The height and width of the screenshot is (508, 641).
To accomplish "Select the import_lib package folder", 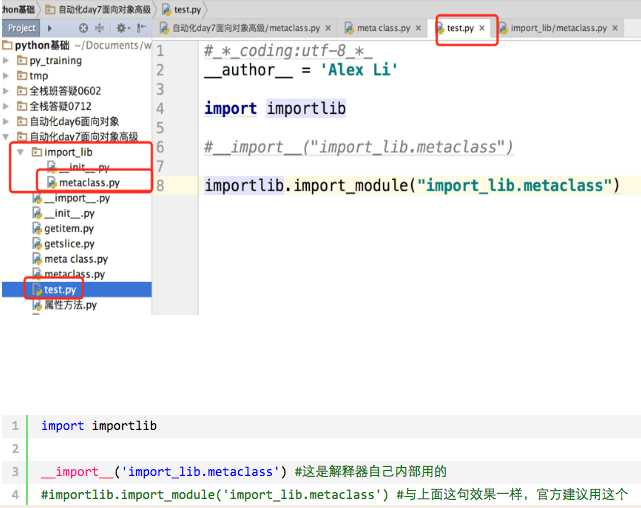I will click(62, 152).
